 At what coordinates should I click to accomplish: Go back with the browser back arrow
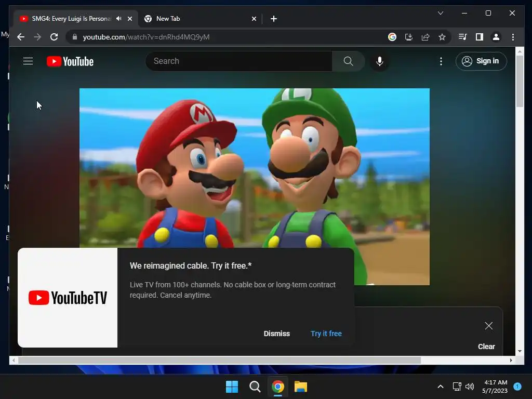(21, 37)
